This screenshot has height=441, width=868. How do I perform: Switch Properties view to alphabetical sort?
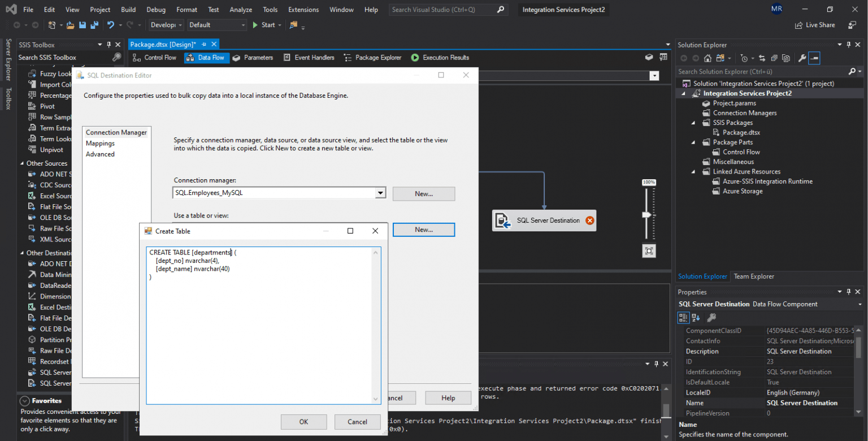click(x=695, y=318)
